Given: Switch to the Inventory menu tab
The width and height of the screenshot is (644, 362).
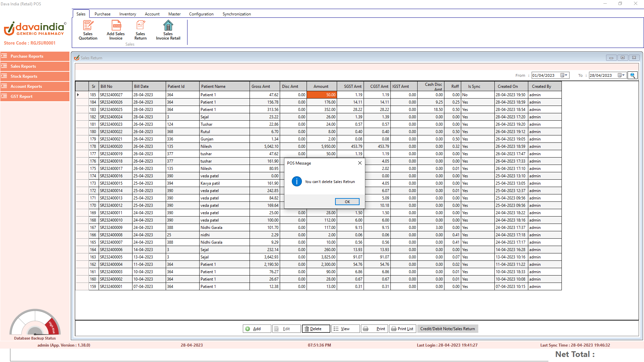Looking at the screenshot, I should click(x=127, y=14).
